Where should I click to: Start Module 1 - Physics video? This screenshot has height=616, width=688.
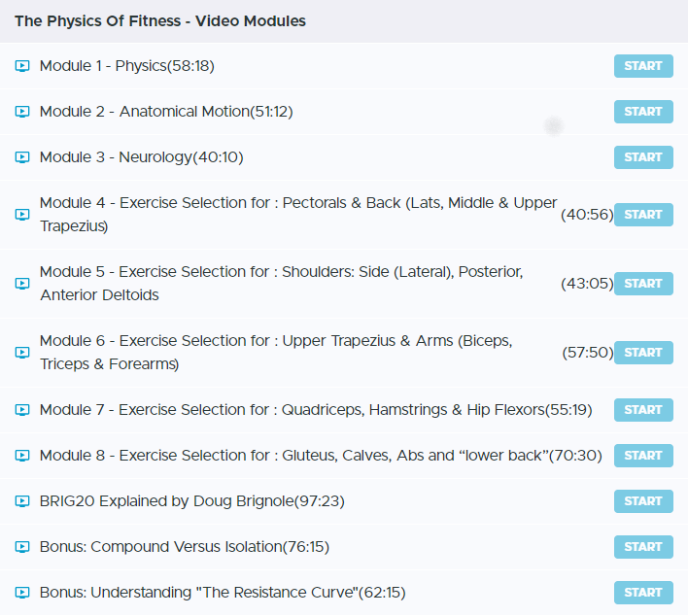643,66
